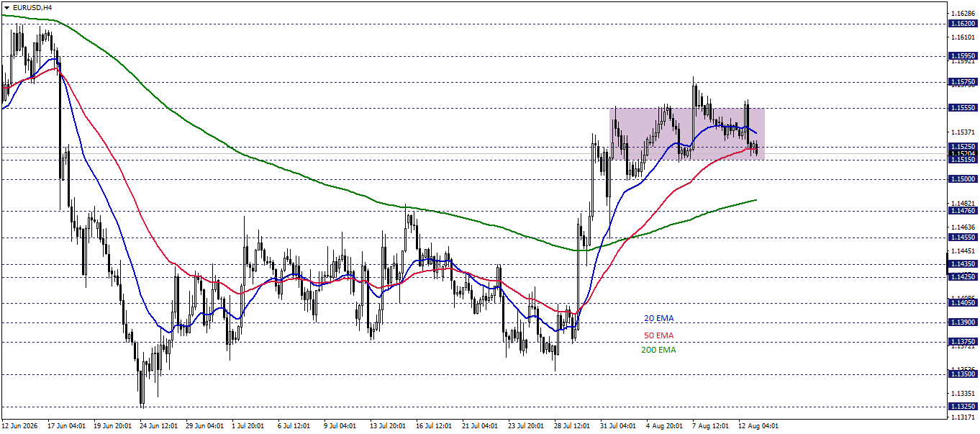Select the 1.14250 horizontal line price label
Screen dimensions: 980x434
pyautogui.click(x=963, y=277)
